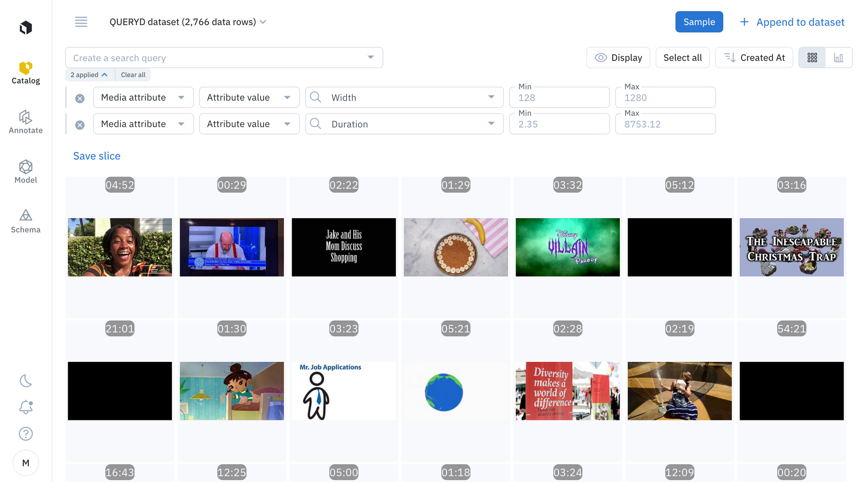The image size is (868, 482).
Task: Open the hamburger menu icon
Action: click(81, 22)
